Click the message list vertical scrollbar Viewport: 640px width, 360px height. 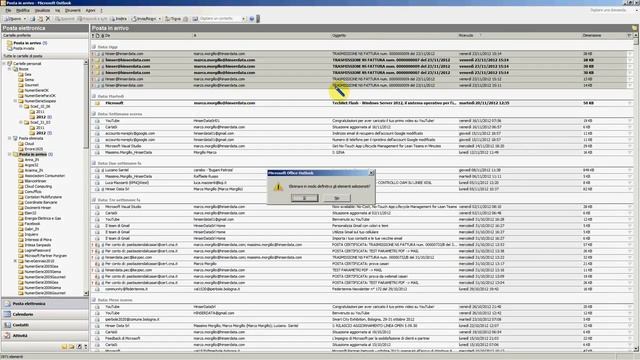click(x=636, y=192)
